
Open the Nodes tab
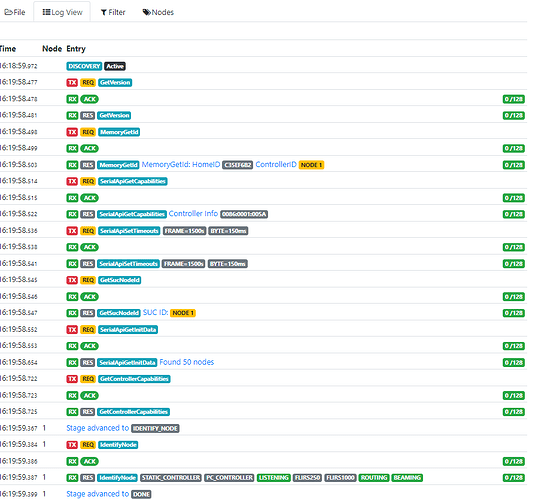pos(158,12)
